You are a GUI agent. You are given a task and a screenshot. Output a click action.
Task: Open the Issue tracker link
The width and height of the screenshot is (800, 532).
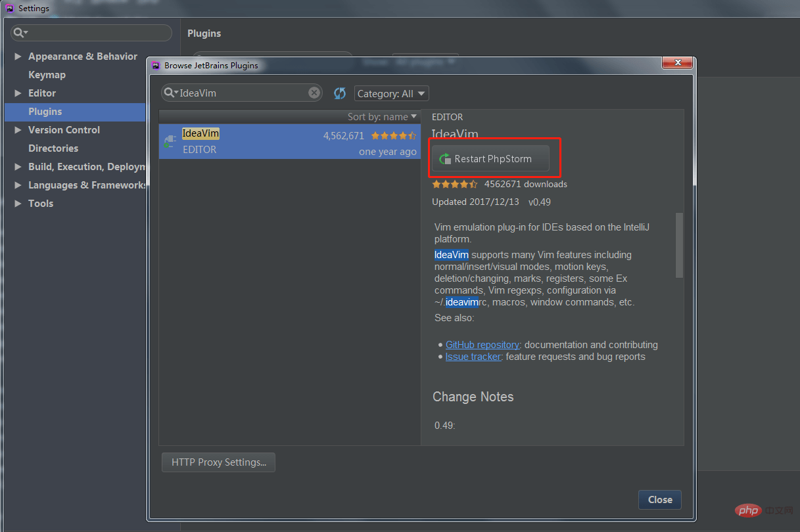click(x=473, y=357)
